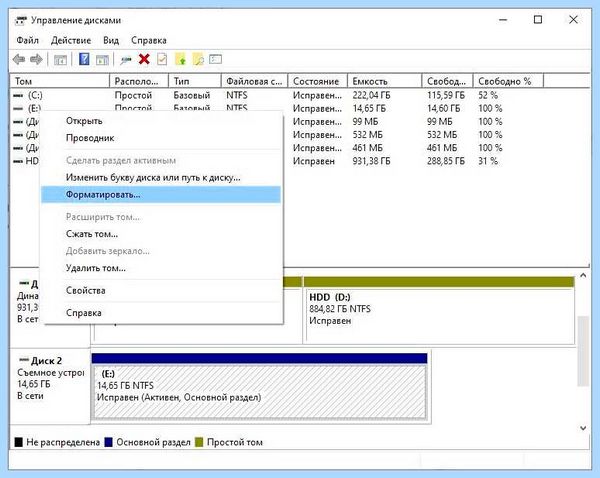The height and width of the screenshot is (478, 600).
Task: Click capacity cell 222,04 ГБ
Action: [x=371, y=95]
